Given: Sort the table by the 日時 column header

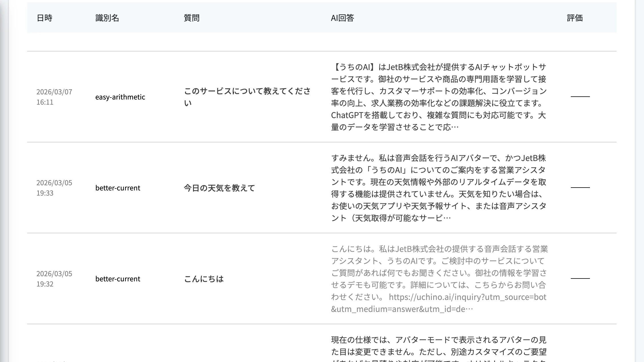Looking at the screenshot, I should [44, 18].
